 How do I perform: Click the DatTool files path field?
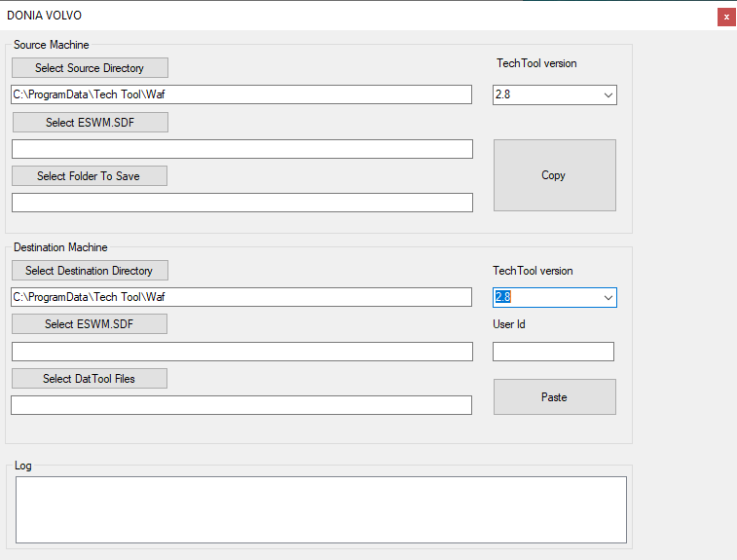click(241, 405)
